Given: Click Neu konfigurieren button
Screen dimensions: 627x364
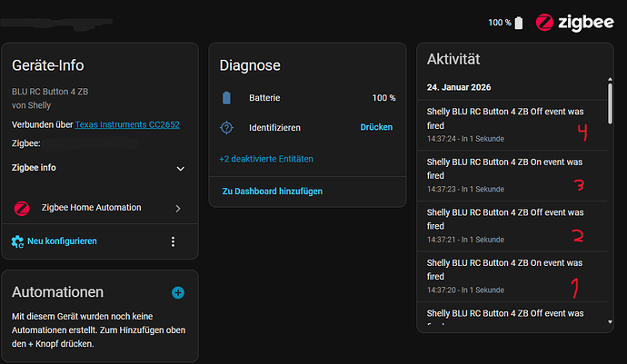Looking at the screenshot, I should click(x=62, y=241).
